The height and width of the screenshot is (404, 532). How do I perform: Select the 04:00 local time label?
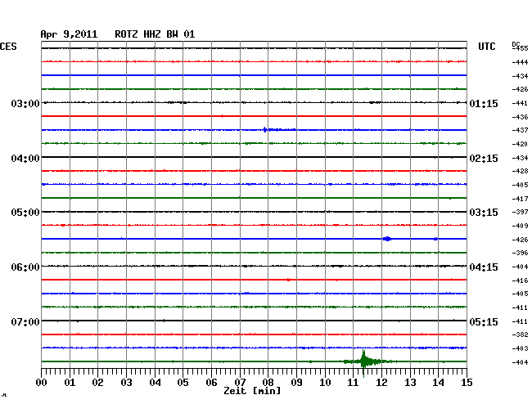pyautogui.click(x=25, y=159)
